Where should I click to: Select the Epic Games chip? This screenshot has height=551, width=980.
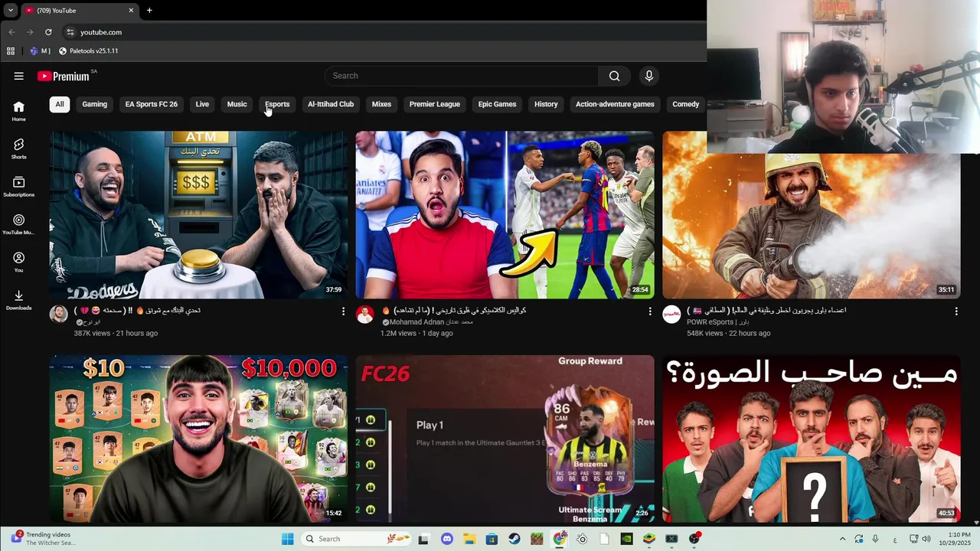pos(498,104)
